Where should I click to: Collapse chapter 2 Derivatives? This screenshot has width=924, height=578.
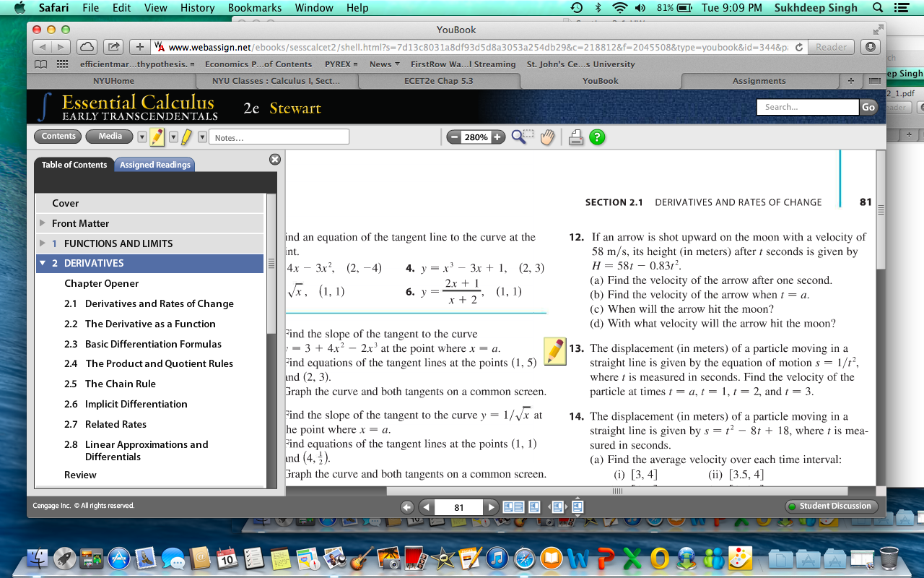point(43,263)
